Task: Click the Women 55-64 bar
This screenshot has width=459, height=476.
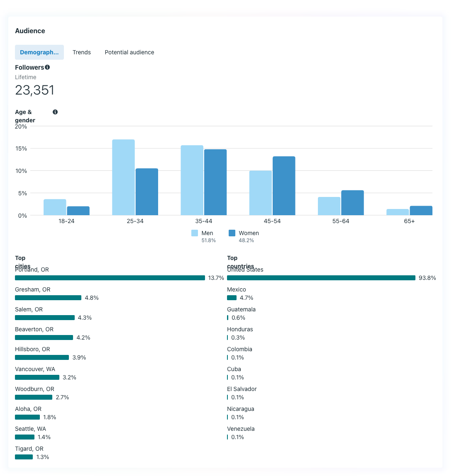Action: coord(352,203)
